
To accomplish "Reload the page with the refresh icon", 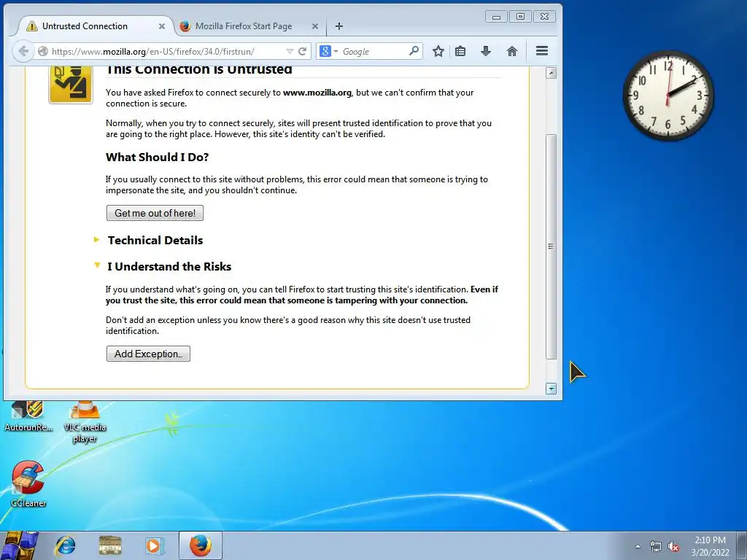I will tap(302, 52).
